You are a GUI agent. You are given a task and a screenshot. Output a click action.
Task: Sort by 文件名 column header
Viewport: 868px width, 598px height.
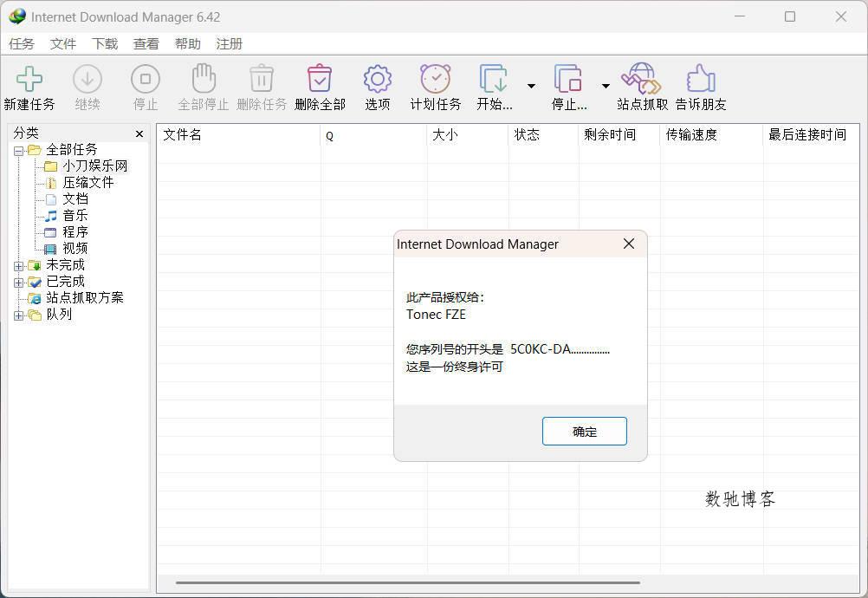coord(238,135)
